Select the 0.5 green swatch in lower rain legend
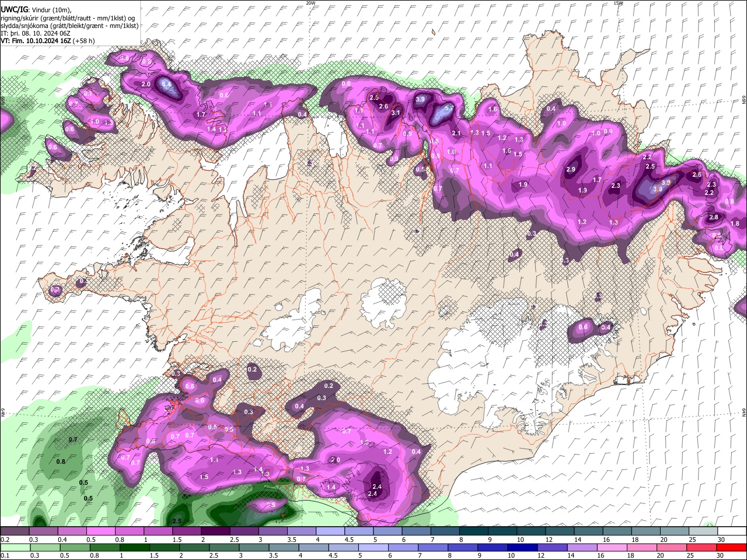Screen dimensions: 747x560 click(x=76, y=547)
